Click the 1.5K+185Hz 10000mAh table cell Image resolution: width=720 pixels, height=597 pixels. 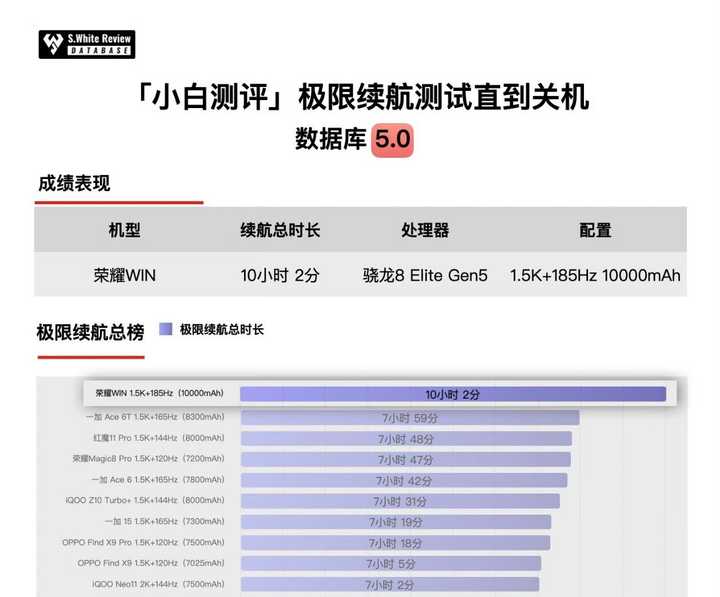pos(595,276)
